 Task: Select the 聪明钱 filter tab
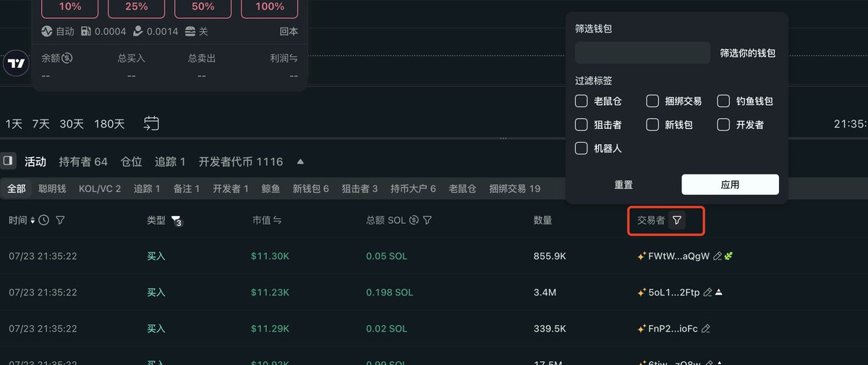click(52, 188)
